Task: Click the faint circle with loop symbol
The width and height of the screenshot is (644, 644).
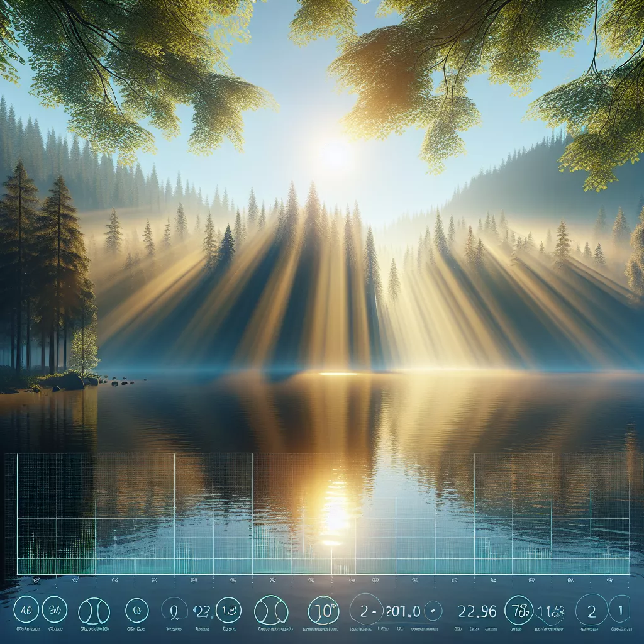Action: click(174, 610)
